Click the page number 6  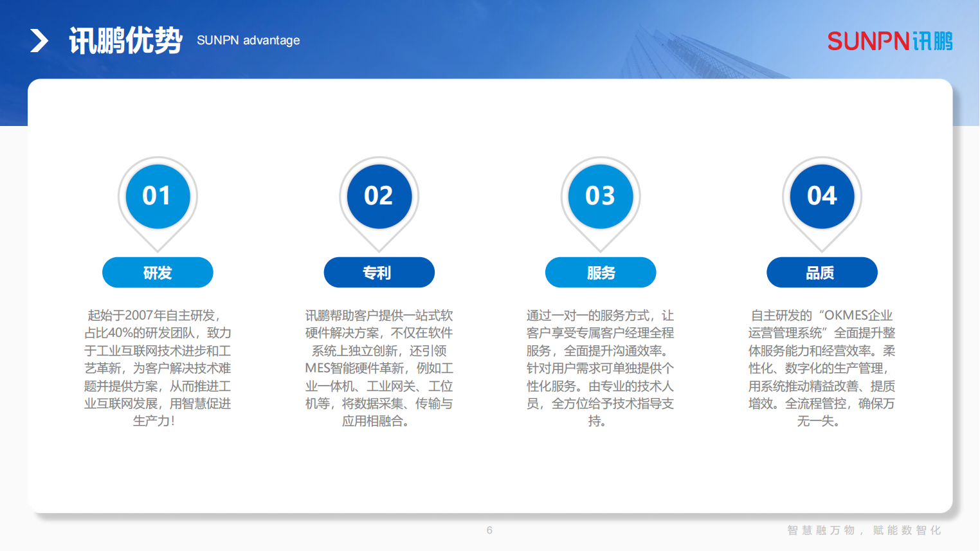[x=489, y=530]
